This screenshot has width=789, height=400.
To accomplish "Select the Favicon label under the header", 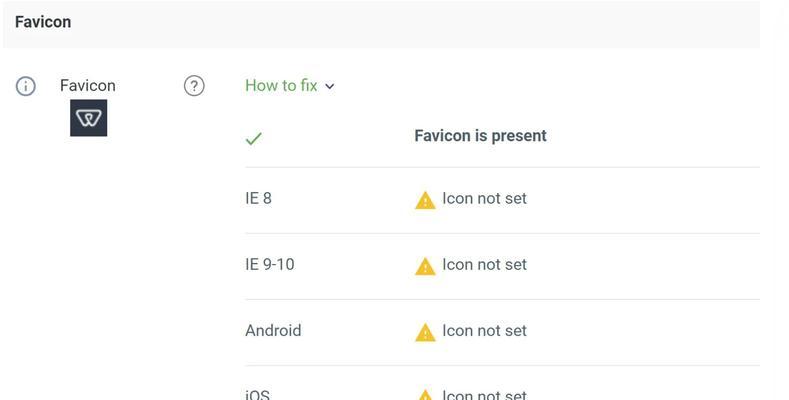I will [88, 86].
